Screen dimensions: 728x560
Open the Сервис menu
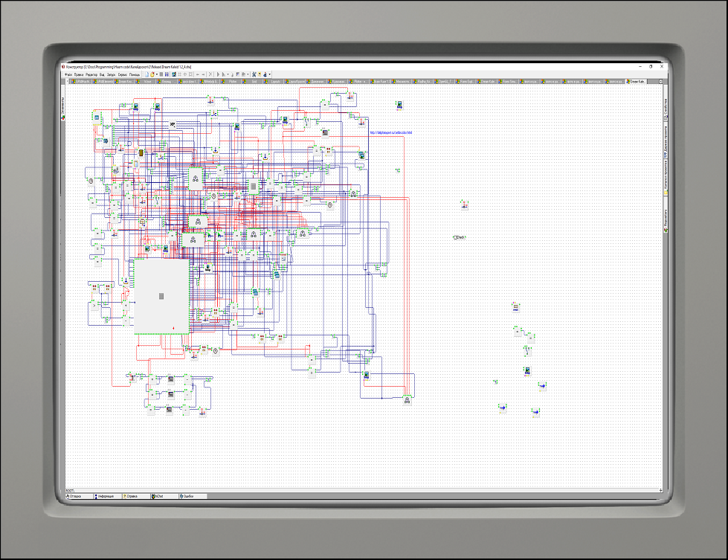coord(122,74)
